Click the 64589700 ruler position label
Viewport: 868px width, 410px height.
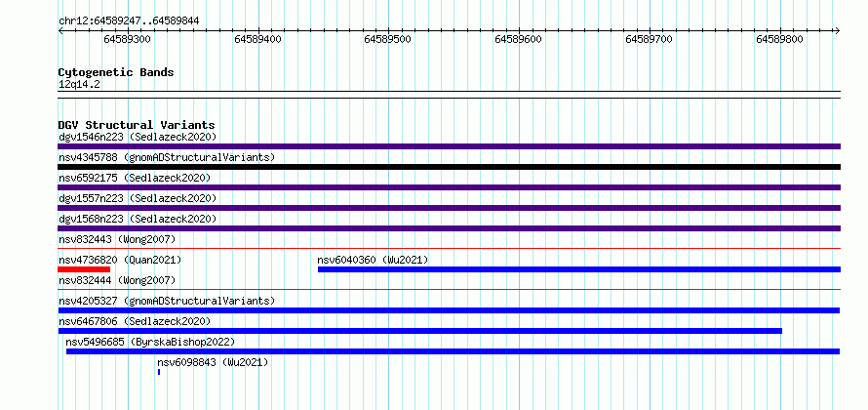tap(649, 39)
